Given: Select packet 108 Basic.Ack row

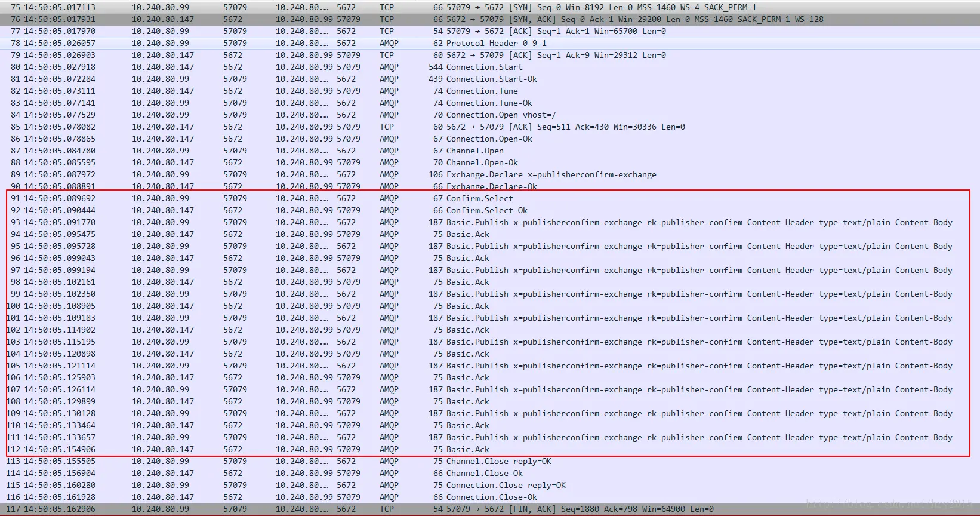Looking at the screenshot, I should [490, 401].
